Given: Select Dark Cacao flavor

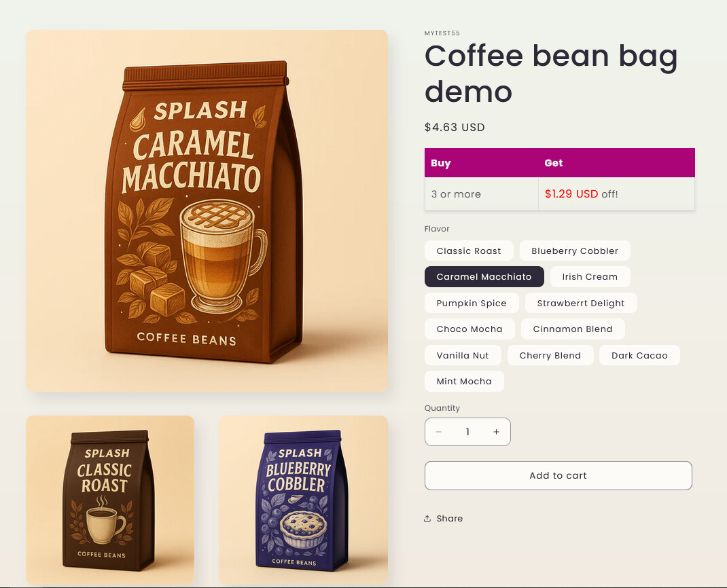Looking at the screenshot, I should 639,355.
